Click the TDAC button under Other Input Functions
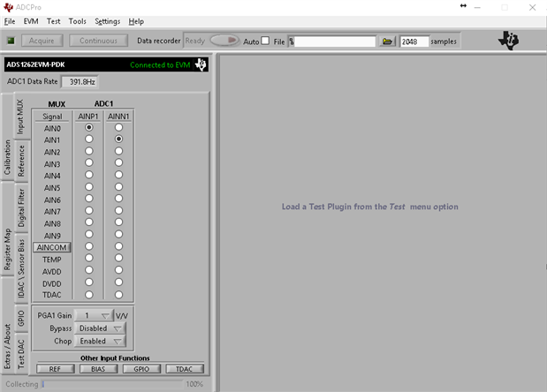Image resolution: width=547 pixels, height=392 pixels. [185, 369]
